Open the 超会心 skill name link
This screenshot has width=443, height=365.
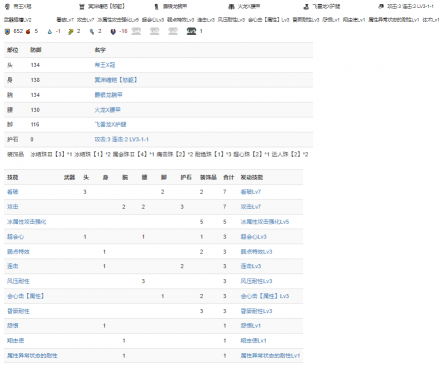pos(15,237)
